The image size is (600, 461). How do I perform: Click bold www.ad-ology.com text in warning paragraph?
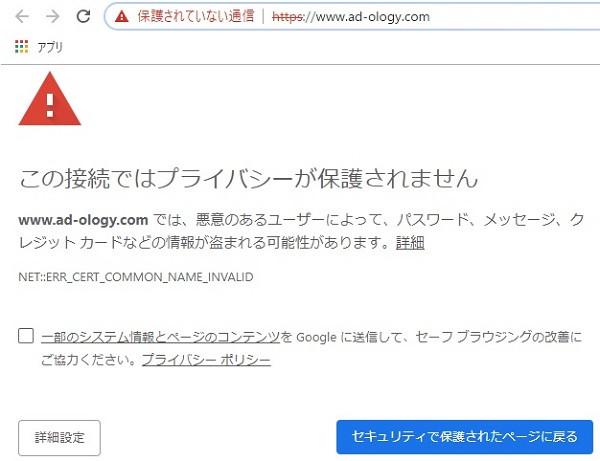coord(83,220)
